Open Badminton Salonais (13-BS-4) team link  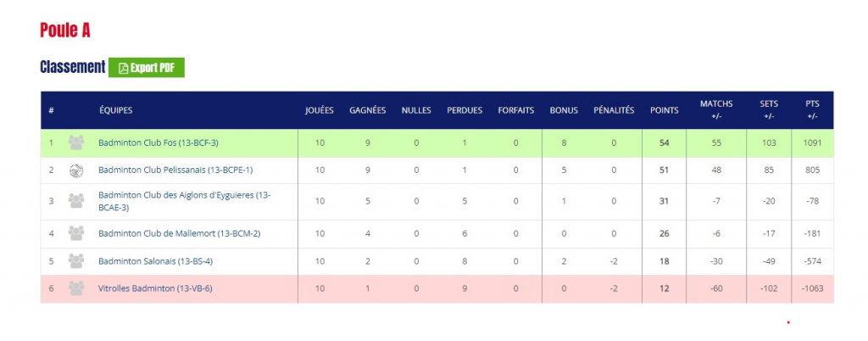(156, 261)
